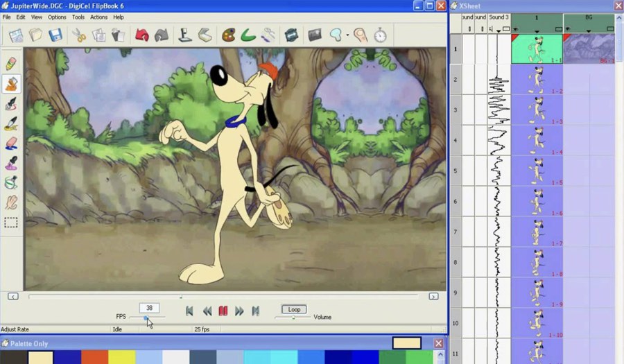Open the Actions menu

pyautogui.click(x=98, y=17)
